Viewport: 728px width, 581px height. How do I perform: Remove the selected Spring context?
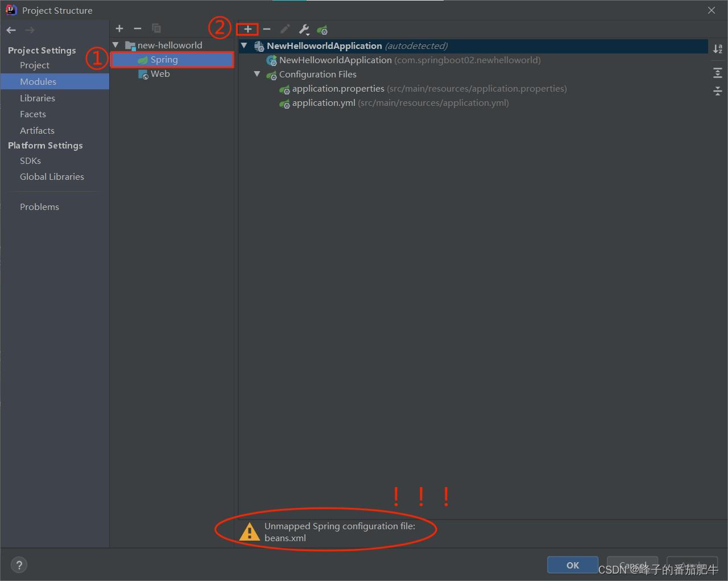click(267, 29)
